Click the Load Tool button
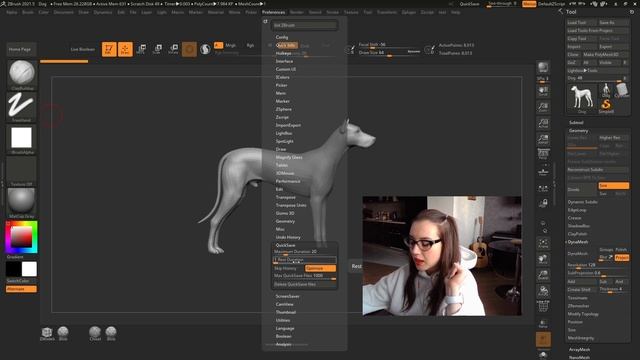Image resolution: width=640 pixels, height=360 pixels. tap(582, 22)
